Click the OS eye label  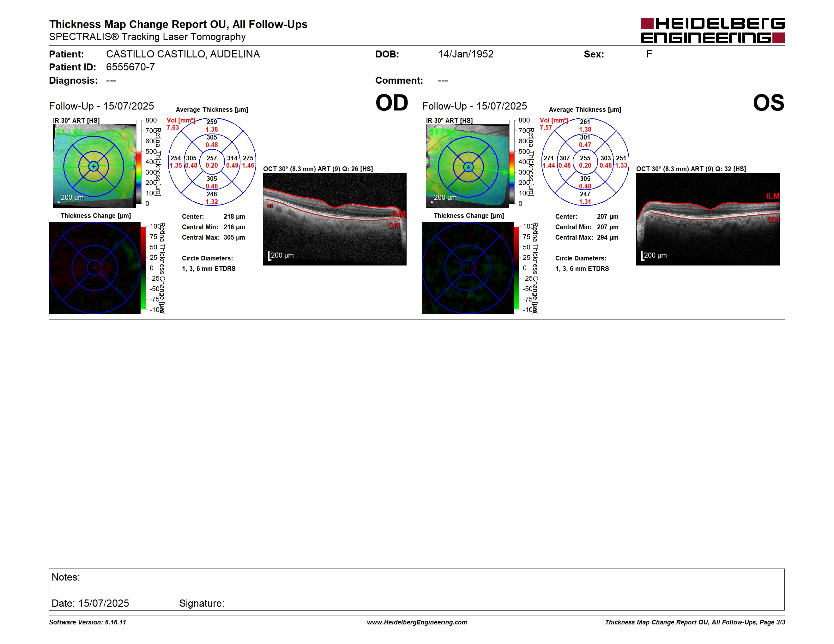(x=768, y=103)
